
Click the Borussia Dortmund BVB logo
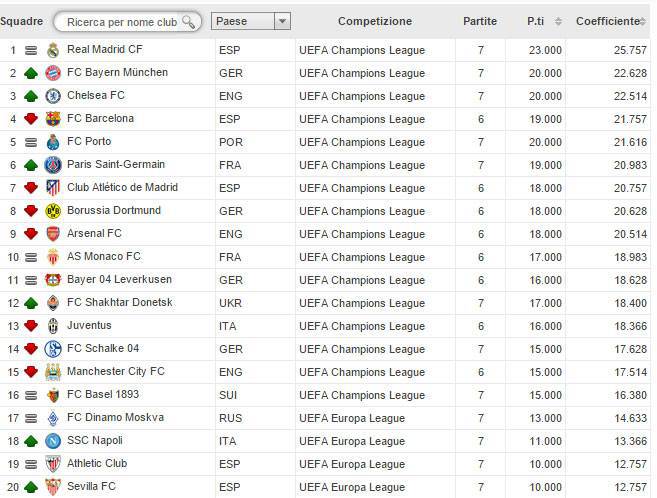[53, 211]
